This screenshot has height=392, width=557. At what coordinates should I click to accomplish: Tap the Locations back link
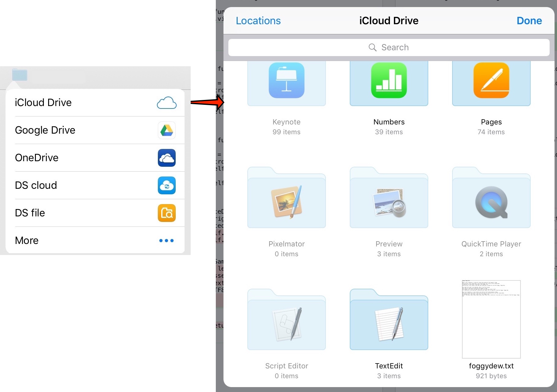click(258, 21)
